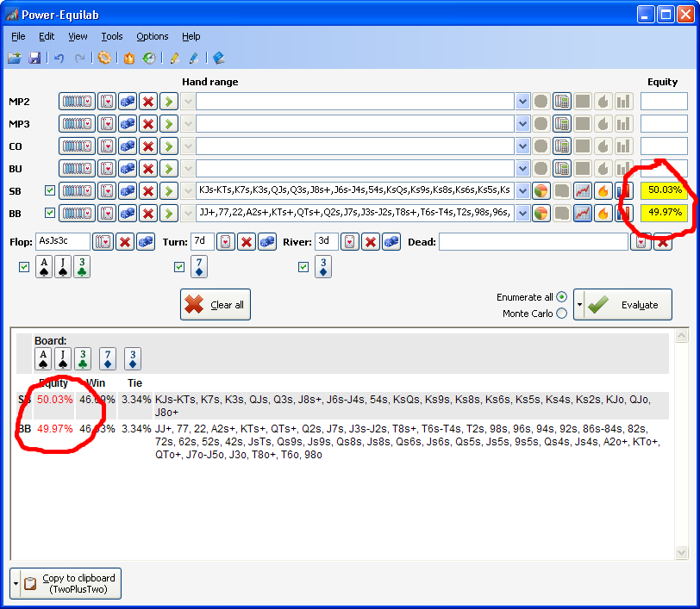Open the river card selector button
This screenshot has width=700, height=609.
click(x=349, y=242)
